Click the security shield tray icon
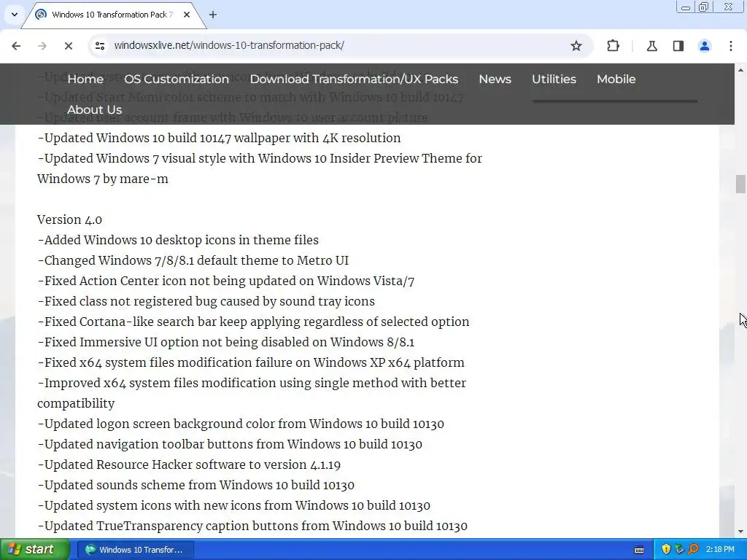 point(666,550)
